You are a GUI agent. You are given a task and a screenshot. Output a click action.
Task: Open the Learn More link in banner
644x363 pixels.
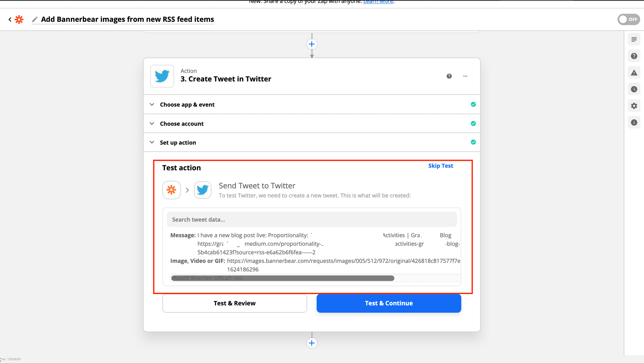pyautogui.click(x=378, y=2)
